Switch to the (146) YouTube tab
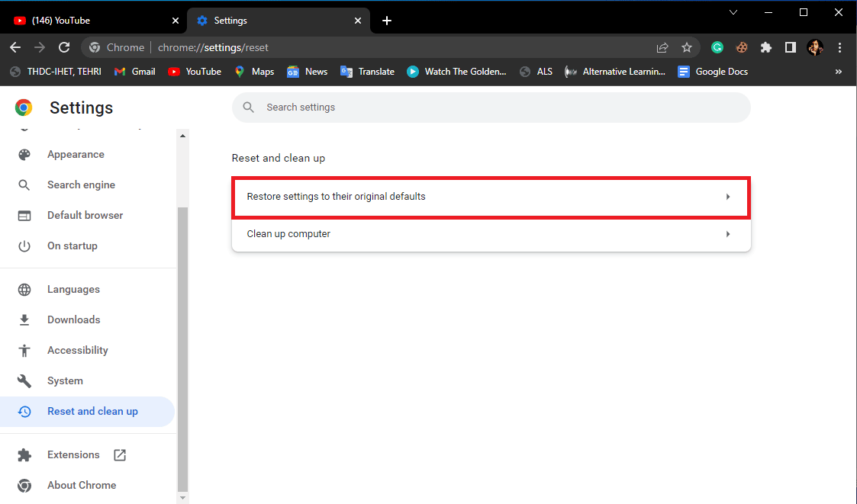This screenshot has width=857, height=504. coord(93,21)
